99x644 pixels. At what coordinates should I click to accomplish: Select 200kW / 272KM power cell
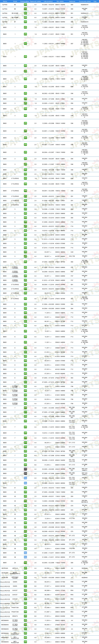(x=60, y=408)
